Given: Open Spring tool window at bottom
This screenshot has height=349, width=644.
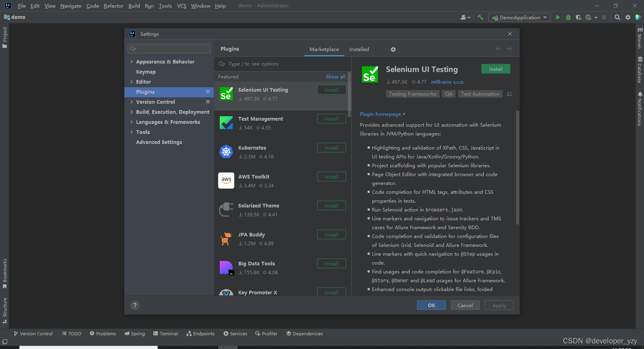Looking at the screenshot, I should click(134, 334).
